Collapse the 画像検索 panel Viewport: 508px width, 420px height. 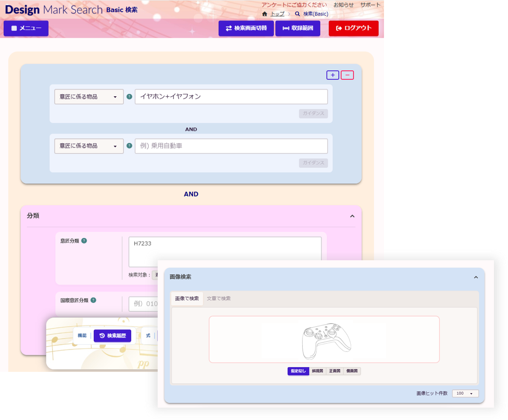(x=476, y=277)
